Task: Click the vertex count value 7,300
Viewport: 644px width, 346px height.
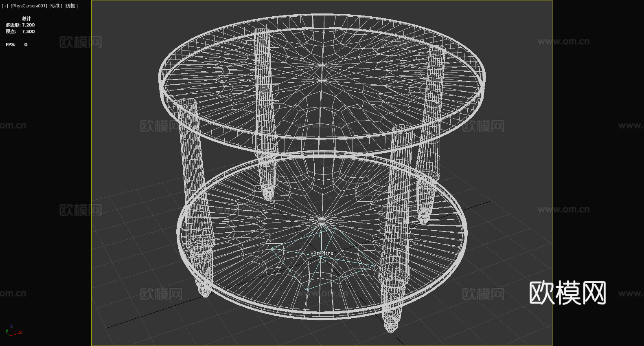Action: coord(28,31)
